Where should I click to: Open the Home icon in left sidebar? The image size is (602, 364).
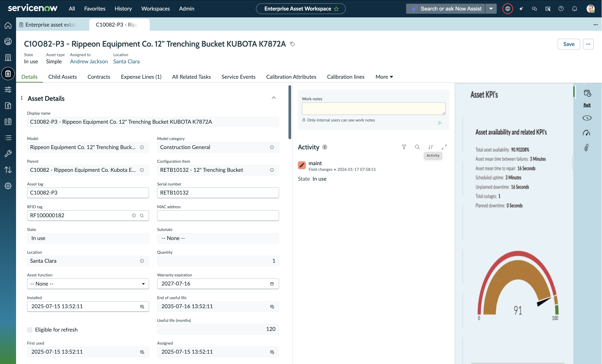pos(8,25)
